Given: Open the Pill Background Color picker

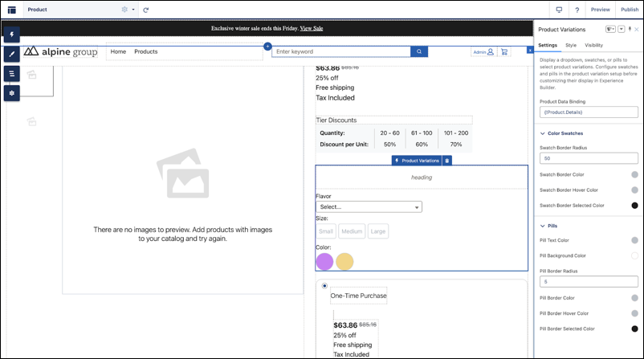Looking at the screenshot, I should (634, 256).
